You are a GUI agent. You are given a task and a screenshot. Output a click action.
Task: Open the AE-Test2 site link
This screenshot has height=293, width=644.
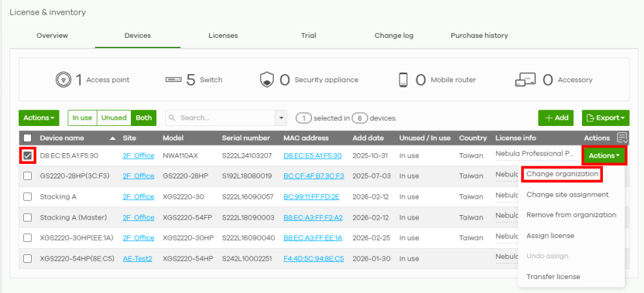[137, 258]
